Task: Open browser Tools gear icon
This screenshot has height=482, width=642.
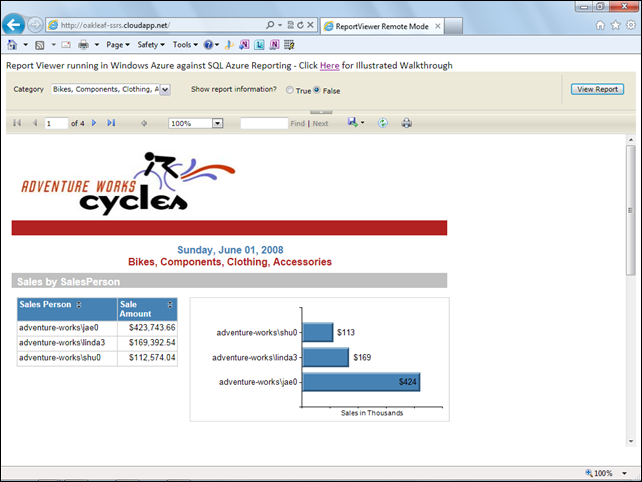Action: pos(631,25)
